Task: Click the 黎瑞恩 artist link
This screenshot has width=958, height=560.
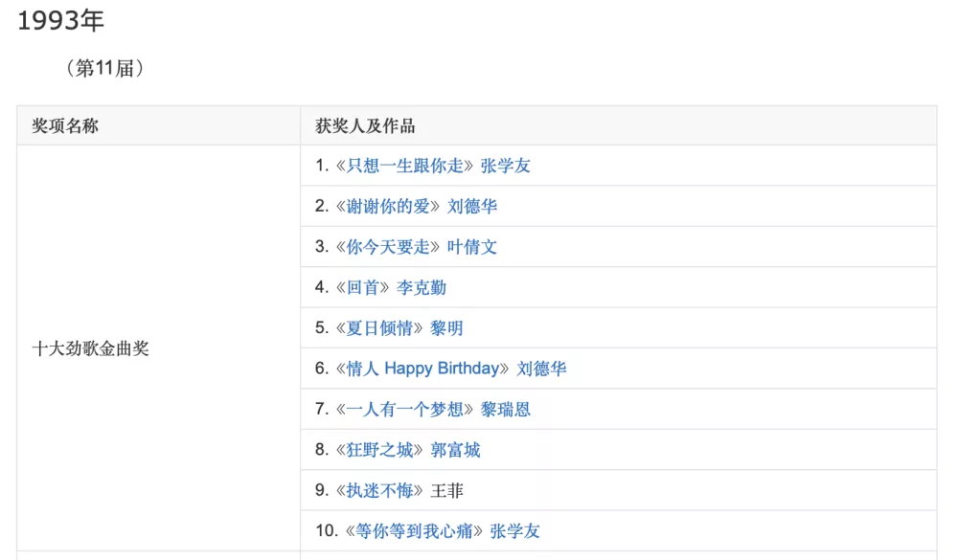Action: click(x=505, y=409)
